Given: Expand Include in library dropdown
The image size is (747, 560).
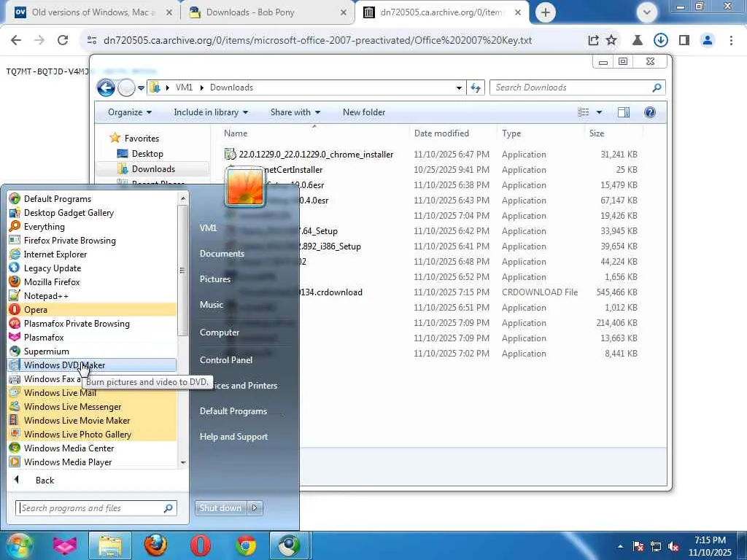Looking at the screenshot, I should tap(211, 112).
